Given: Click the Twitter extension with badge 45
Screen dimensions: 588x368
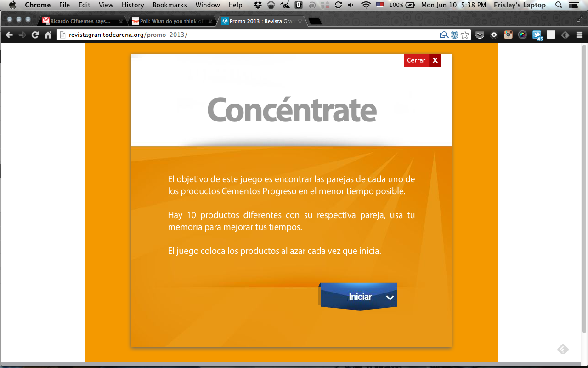Looking at the screenshot, I should 537,35.
